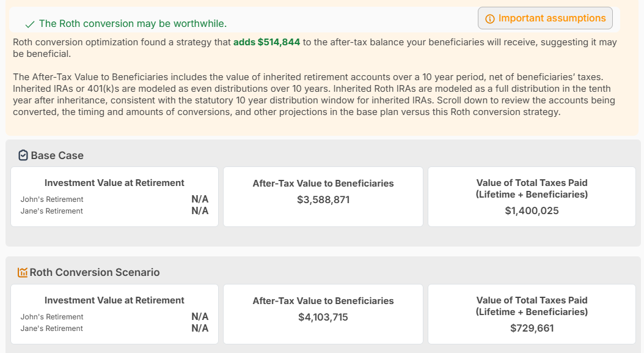Viewport: 644px width, 353px height.
Task: Click the Base Case section heading
Action: click(57, 155)
